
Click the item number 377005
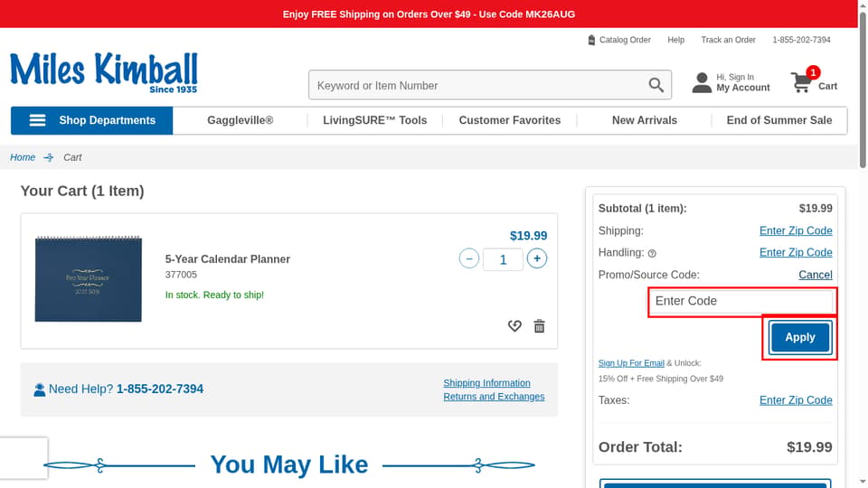[x=181, y=275]
